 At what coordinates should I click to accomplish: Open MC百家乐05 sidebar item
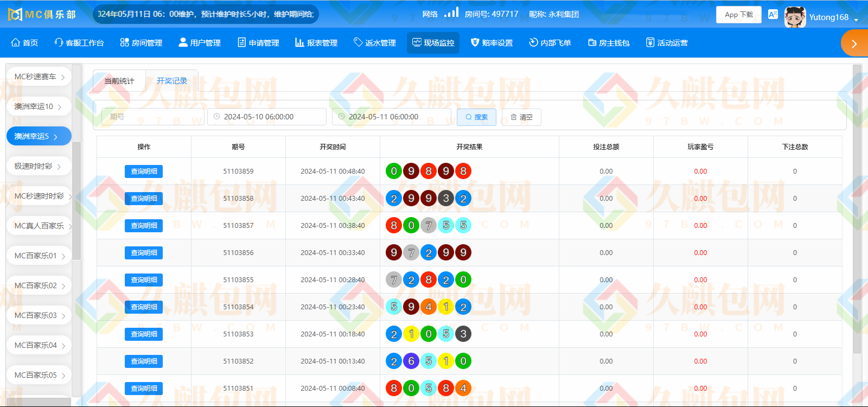[39, 375]
